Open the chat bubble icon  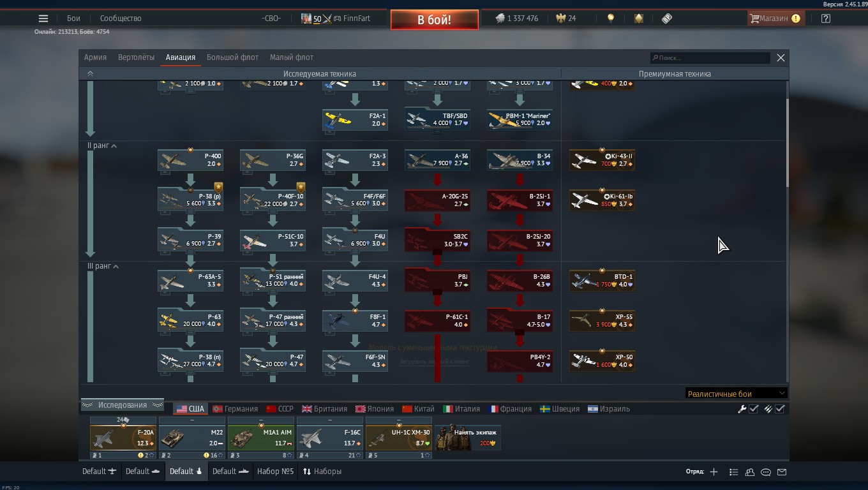coord(766,472)
